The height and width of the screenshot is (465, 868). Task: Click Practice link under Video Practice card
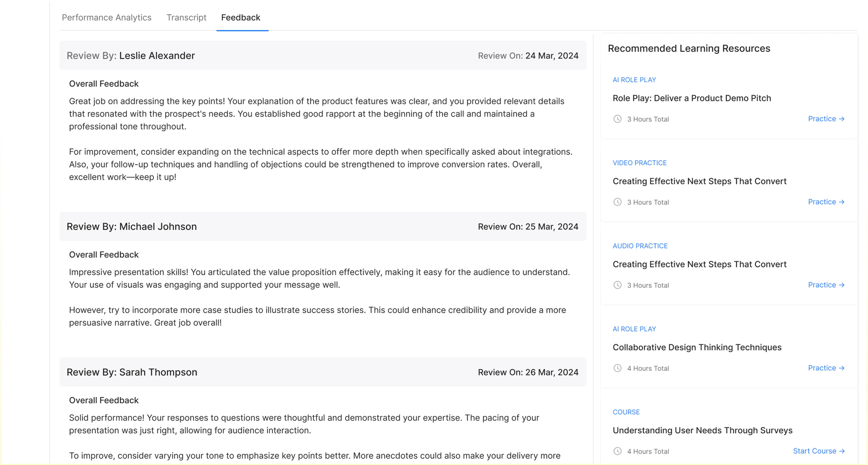point(826,202)
